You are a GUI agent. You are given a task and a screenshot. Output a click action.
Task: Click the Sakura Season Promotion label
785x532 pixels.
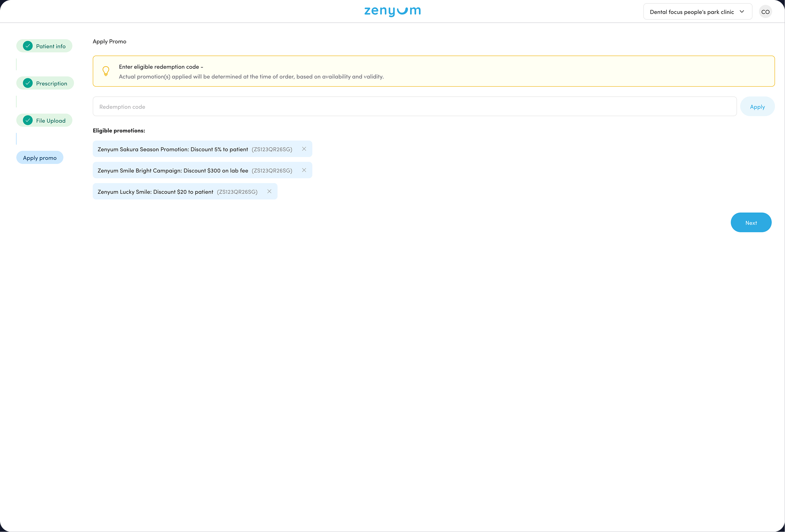[173, 149]
